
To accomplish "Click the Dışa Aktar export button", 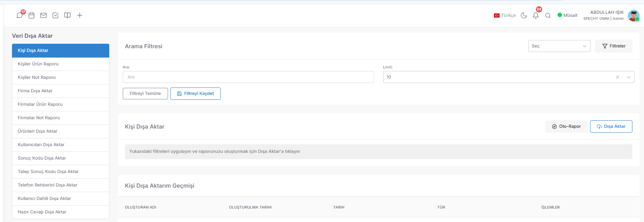I will tap(611, 126).
